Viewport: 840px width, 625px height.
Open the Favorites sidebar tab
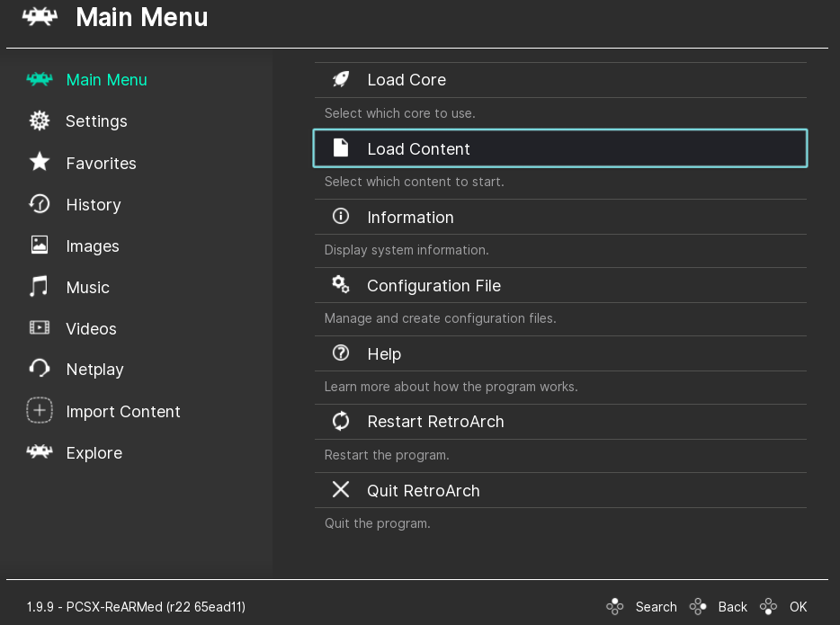point(101,163)
